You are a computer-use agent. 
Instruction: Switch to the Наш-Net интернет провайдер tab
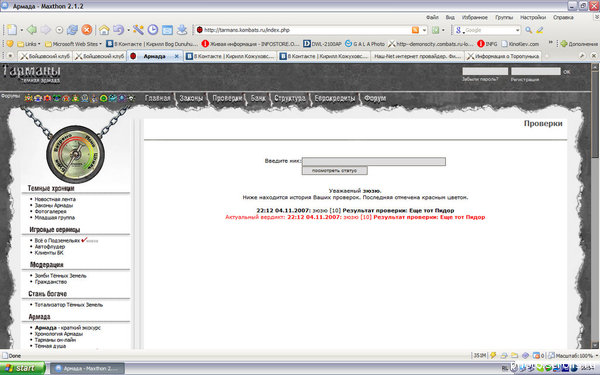coord(417,56)
